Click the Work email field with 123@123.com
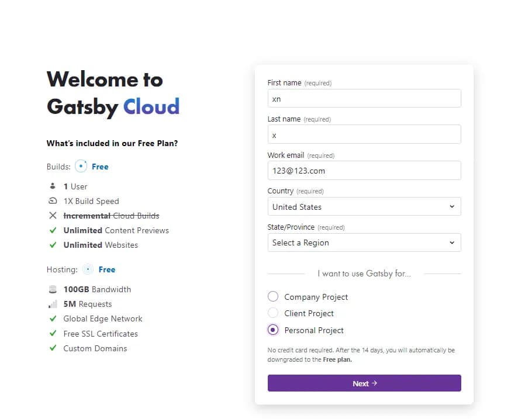Viewport: 532px width, 419px height. pyautogui.click(x=364, y=170)
